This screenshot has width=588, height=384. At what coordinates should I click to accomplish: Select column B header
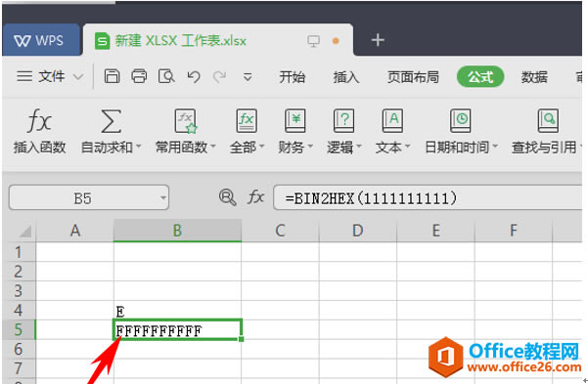point(177,231)
